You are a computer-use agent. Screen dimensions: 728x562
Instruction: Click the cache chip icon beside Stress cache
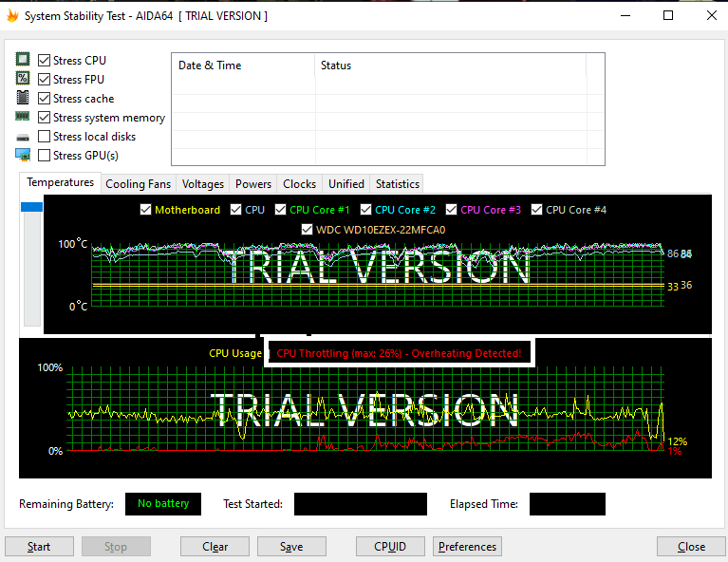(23, 98)
